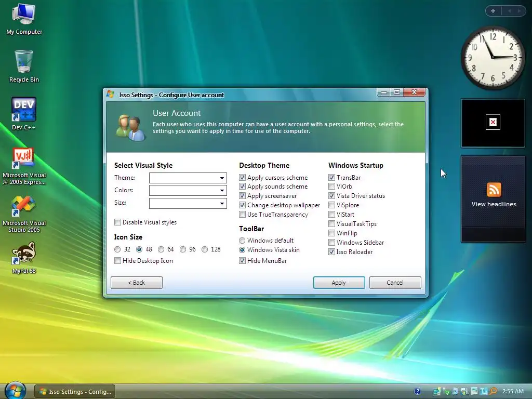Click the sidebar previous page arrow
This screenshot has width=532, height=399.
coord(509,11)
